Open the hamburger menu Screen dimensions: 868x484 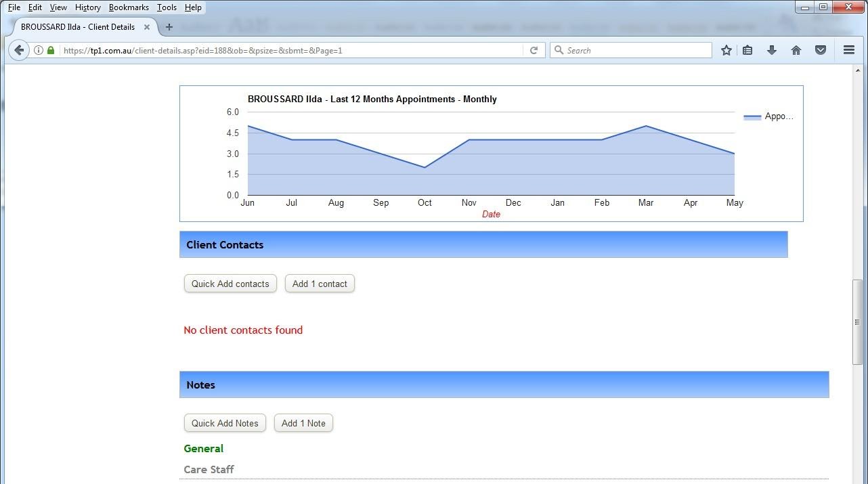[x=848, y=49]
